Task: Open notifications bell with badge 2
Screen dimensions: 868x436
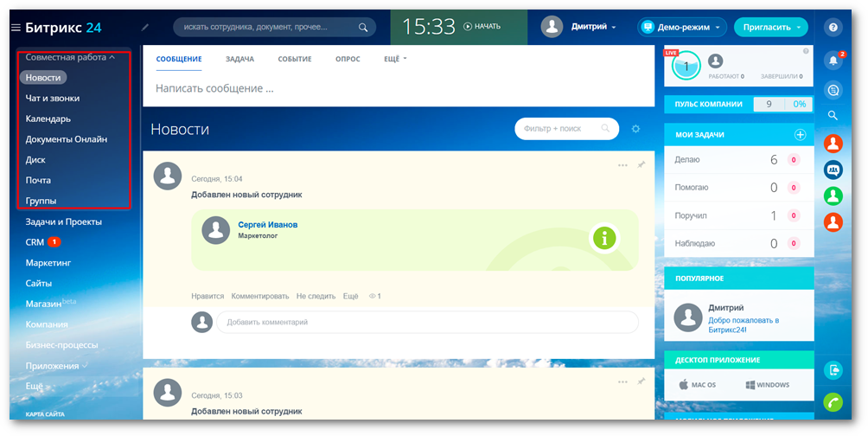Action: 833,61
